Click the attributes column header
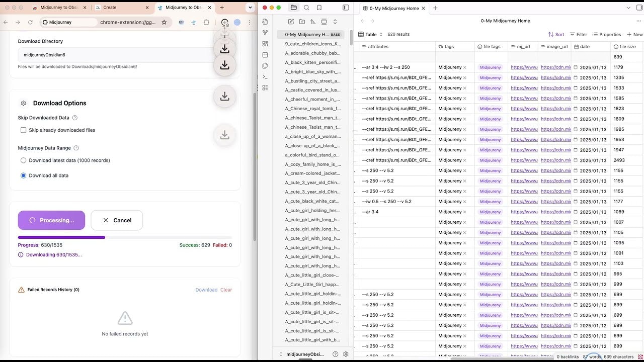 tap(397, 46)
